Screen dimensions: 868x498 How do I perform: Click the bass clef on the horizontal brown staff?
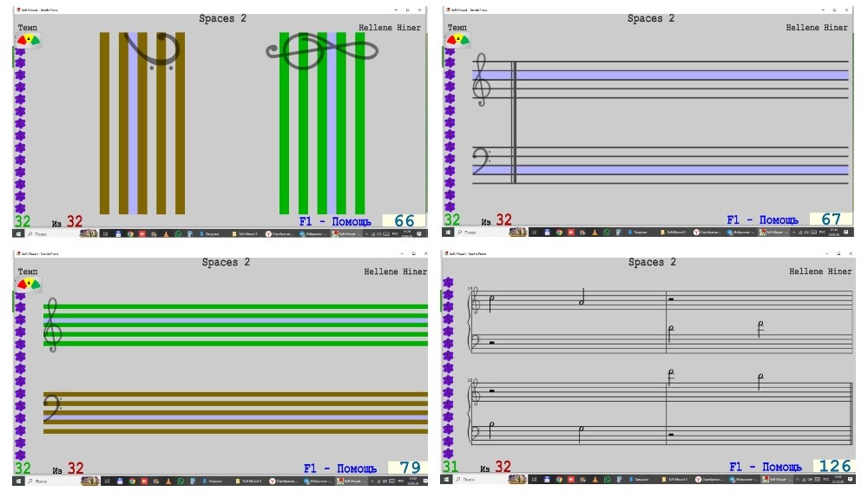[x=52, y=407]
